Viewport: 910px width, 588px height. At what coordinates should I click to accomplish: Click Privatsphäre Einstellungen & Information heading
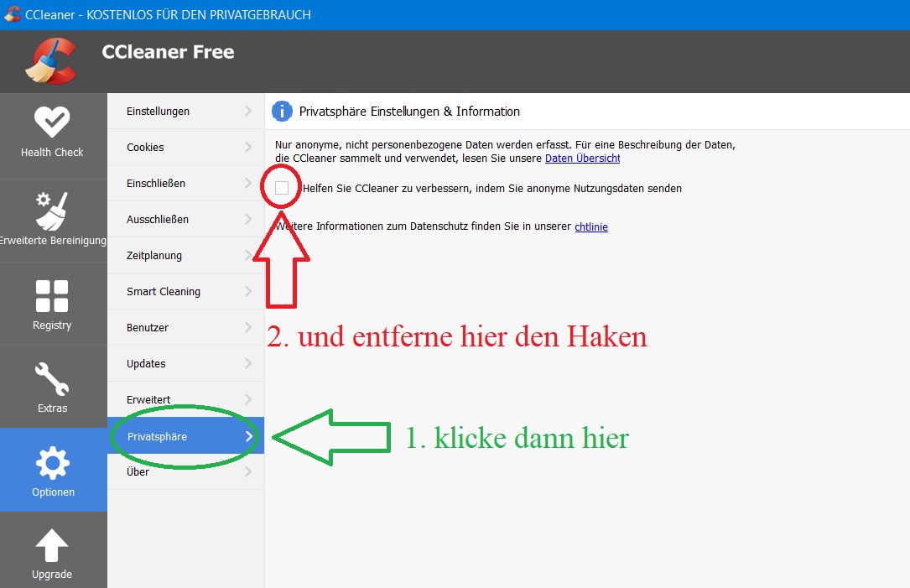pyautogui.click(x=409, y=112)
